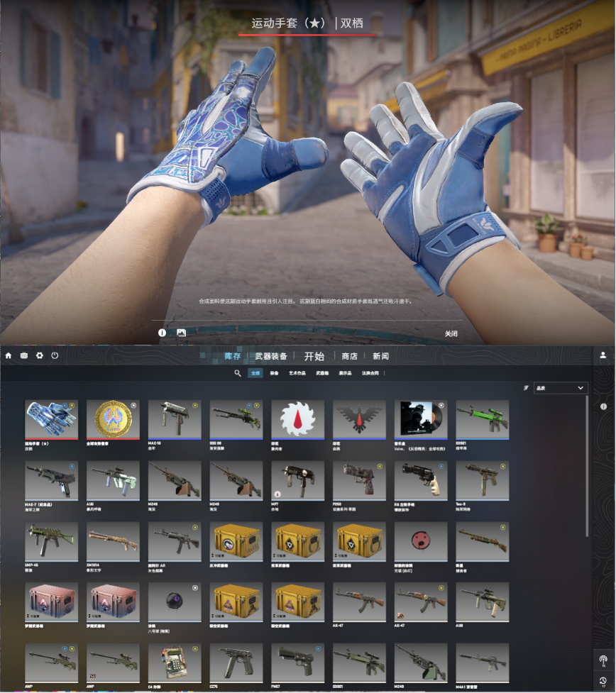
Task: Click the power quit icon
Action: click(55, 355)
